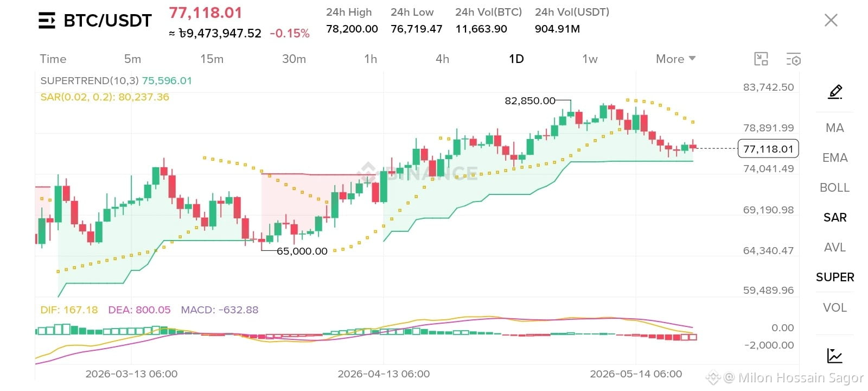868x391 pixels.
Task: Click the 24h Vol(BTC) value 11,663.90
Action: 481,29
